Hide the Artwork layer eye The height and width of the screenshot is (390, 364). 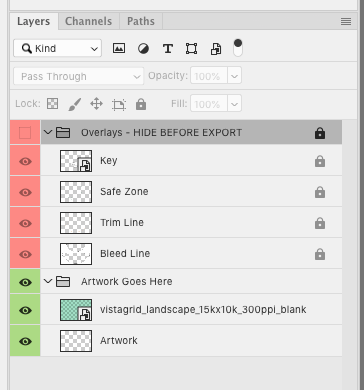pyautogui.click(x=25, y=341)
